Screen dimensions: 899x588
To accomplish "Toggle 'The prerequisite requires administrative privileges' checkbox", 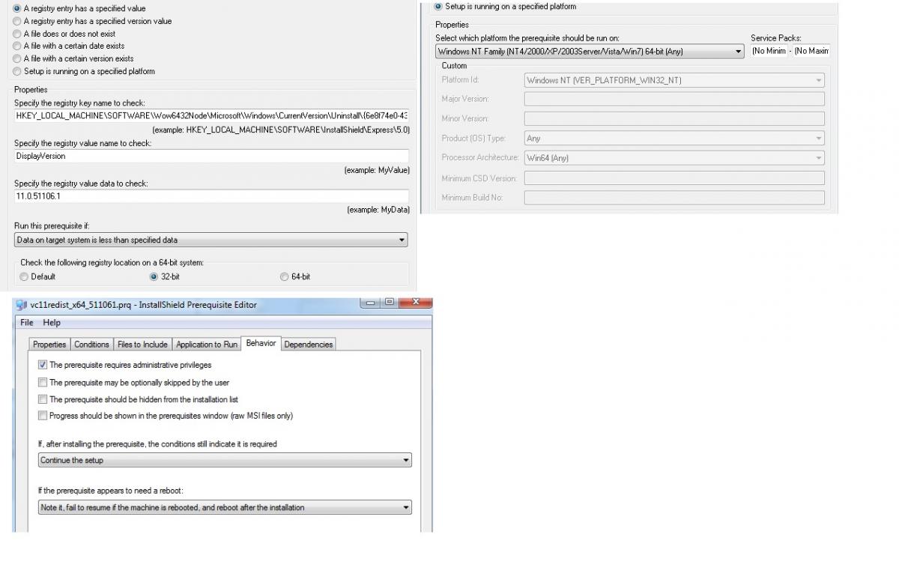I will pyautogui.click(x=43, y=365).
